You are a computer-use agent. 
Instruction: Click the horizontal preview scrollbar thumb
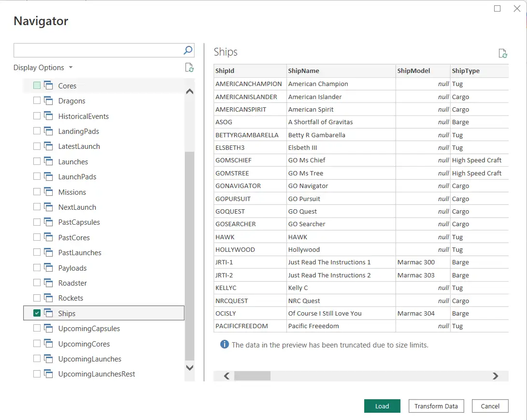pos(253,376)
